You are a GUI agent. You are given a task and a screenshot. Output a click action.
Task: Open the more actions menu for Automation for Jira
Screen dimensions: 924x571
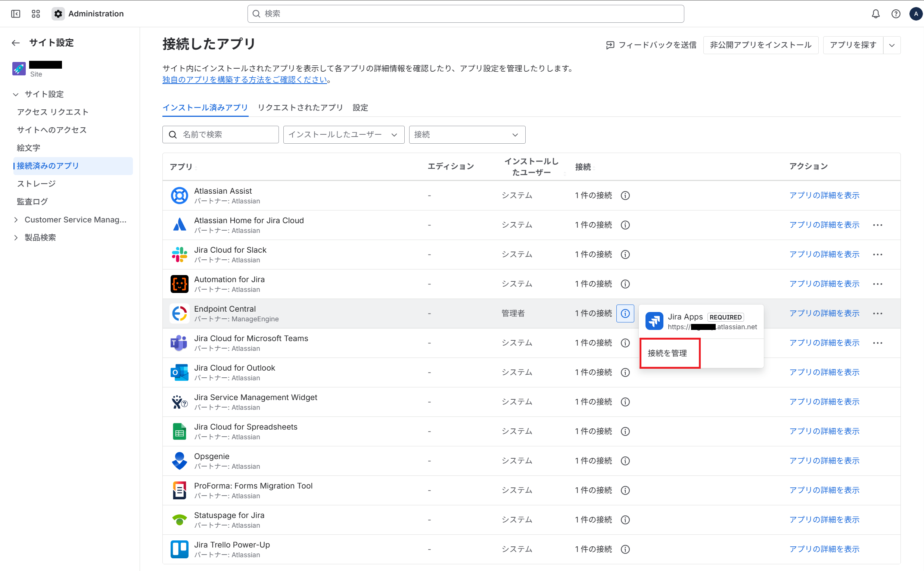click(878, 284)
